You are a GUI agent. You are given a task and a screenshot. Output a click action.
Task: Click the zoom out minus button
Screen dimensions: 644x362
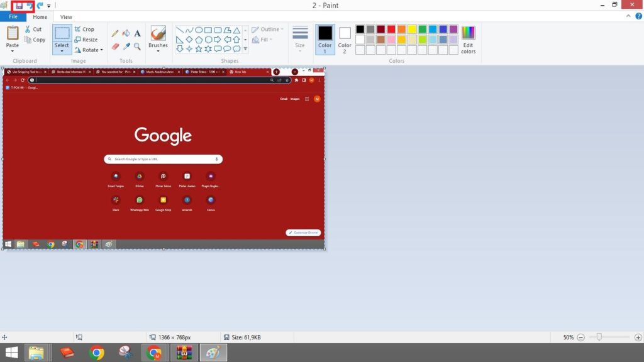coord(580,337)
